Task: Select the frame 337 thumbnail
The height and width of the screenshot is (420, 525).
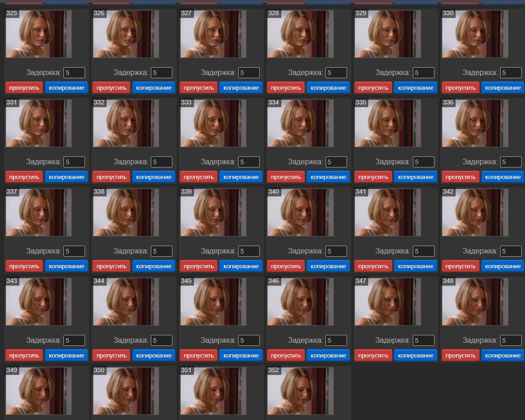Action: click(39, 213)
